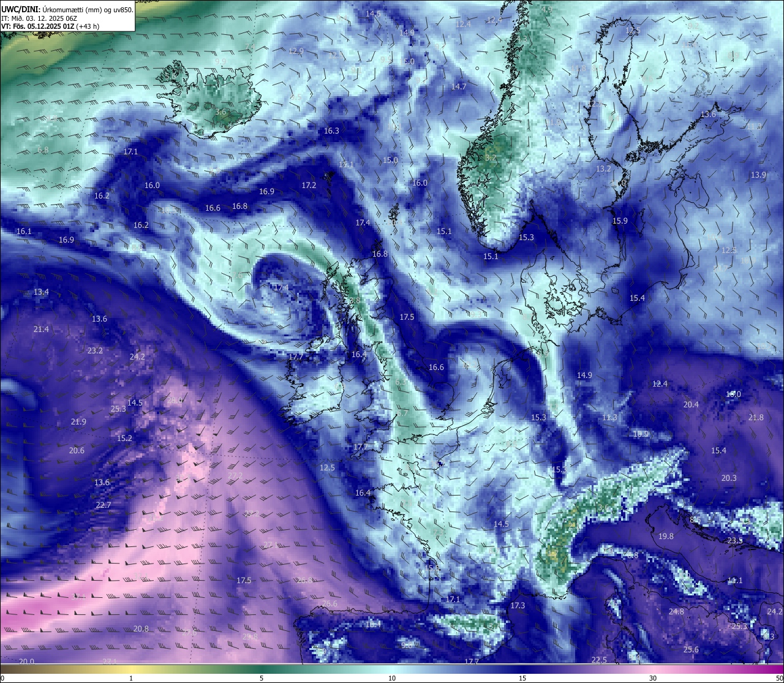
Task: Click the 20.0 map value
Action: 26,662
